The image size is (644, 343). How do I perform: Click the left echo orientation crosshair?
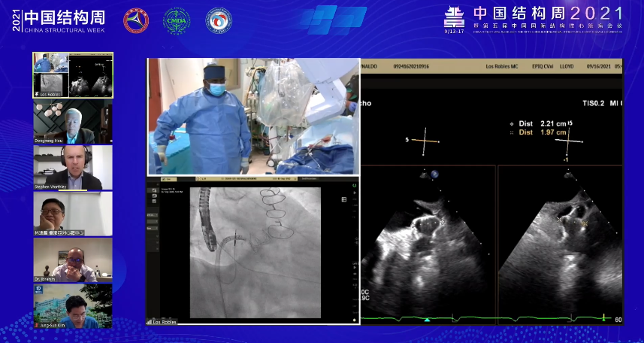[x=426, y=139]
